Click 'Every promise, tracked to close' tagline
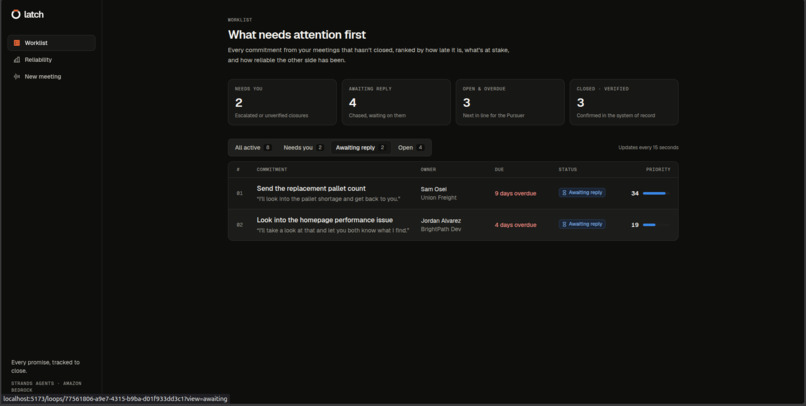This screenshot has height=406, width=806. click(45, 366)
